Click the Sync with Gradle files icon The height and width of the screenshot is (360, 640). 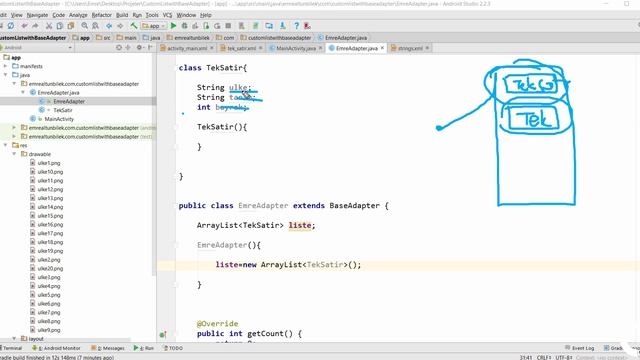(x=256, y=26)
